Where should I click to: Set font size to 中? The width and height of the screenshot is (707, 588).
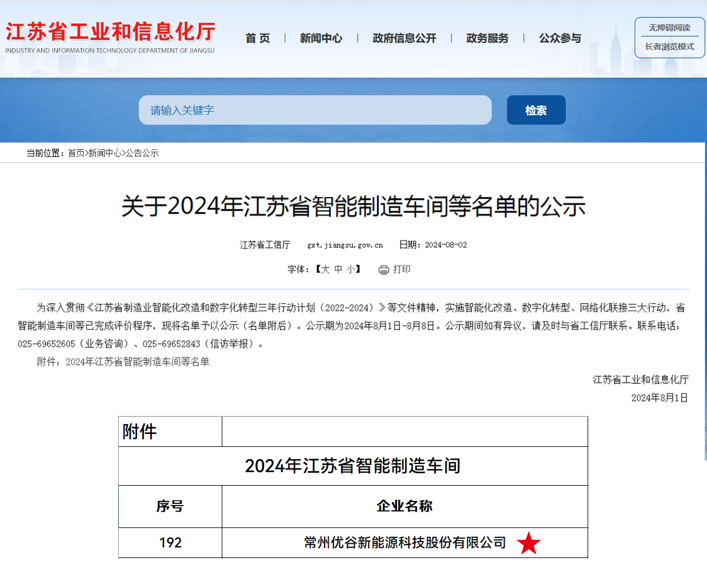point(338,269)
